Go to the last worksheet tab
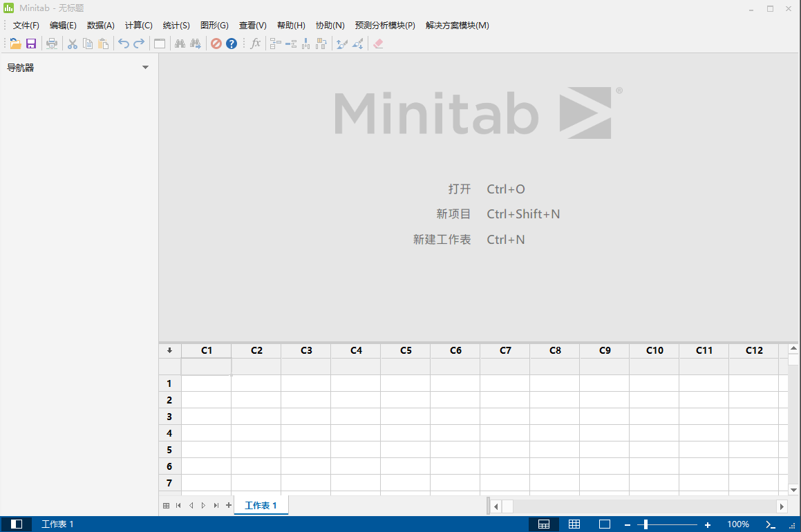The image size is (801, 532). (x=216, y=506)
